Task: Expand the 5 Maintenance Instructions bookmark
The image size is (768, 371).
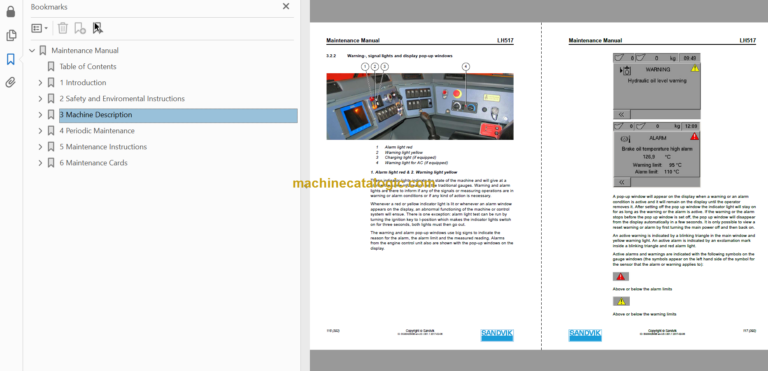Action: click(x=40, y=147)
